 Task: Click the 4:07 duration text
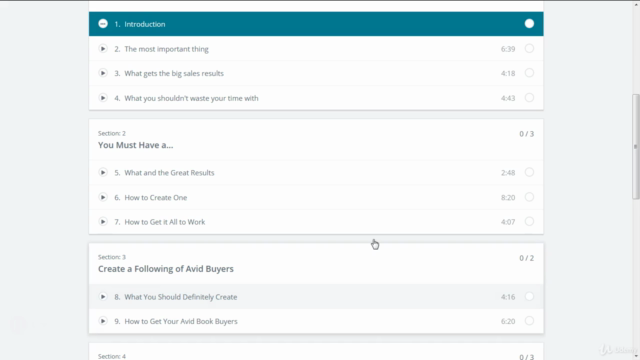[x=508, y=222]
